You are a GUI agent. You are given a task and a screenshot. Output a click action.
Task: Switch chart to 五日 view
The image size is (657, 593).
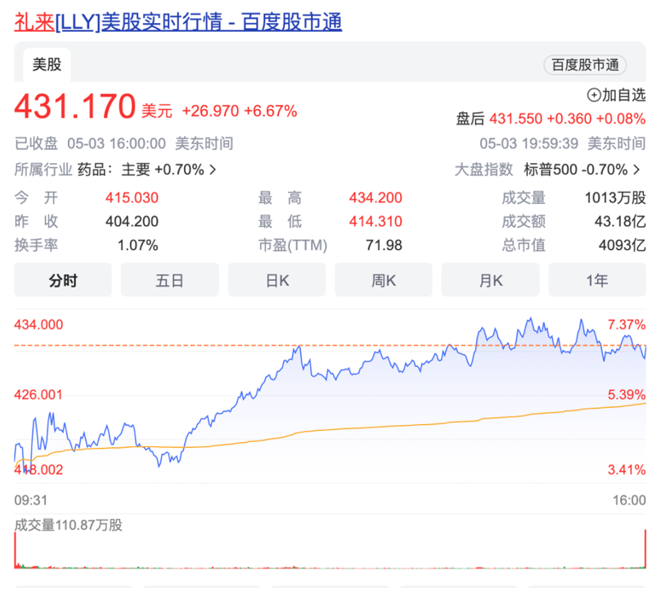(170, 280)
